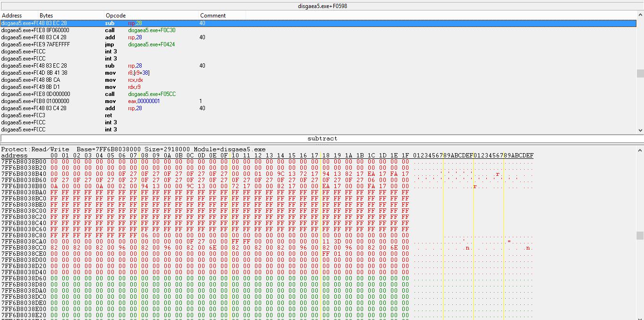Click bytes E9 7AFEFFFF in disassembler

[54, 44]
